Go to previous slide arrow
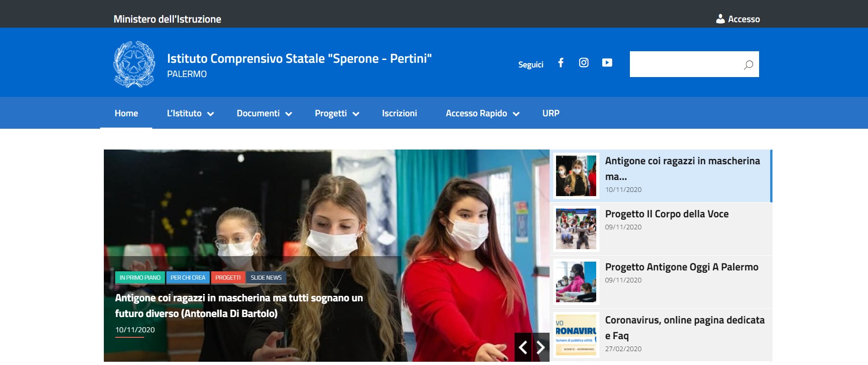 [x=523, y=347]
